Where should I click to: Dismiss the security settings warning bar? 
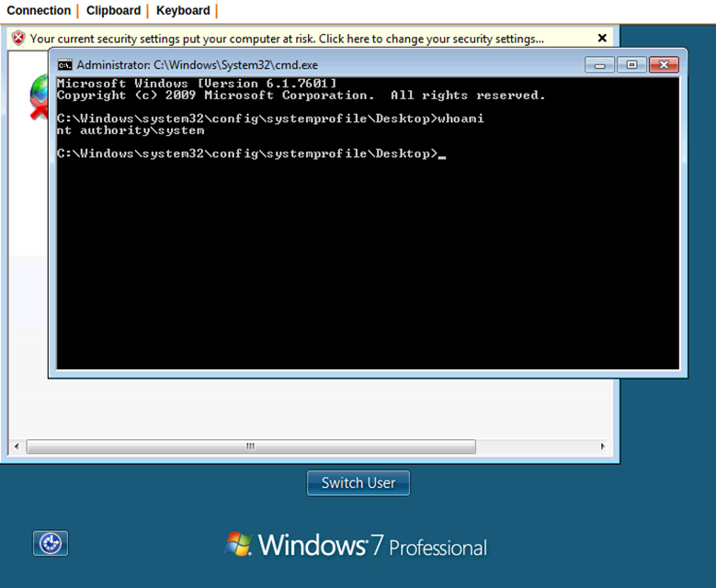click(602, 38)
